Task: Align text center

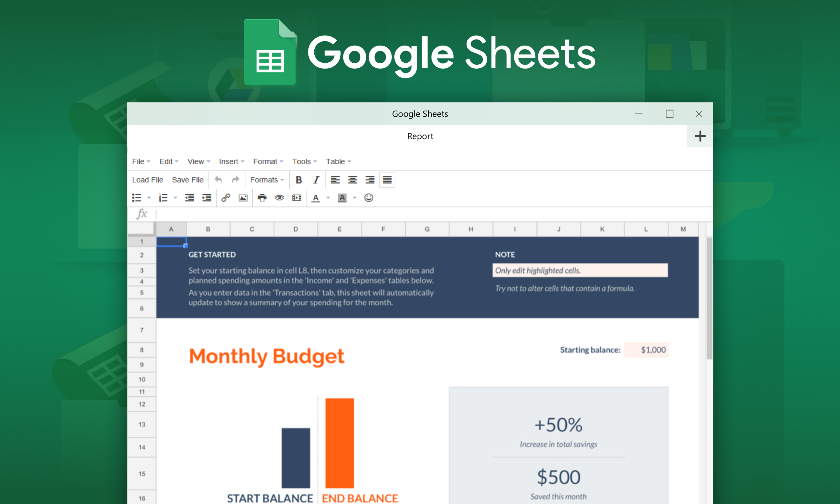Action: coord(352,180)
